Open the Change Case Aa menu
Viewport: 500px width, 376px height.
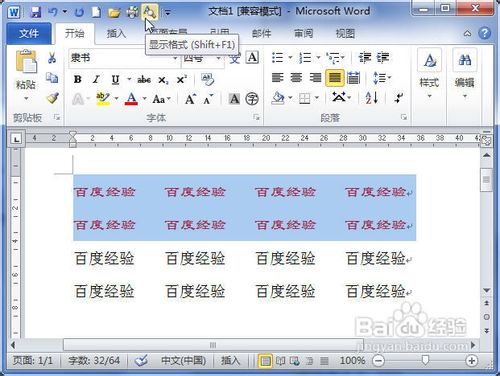161,99
